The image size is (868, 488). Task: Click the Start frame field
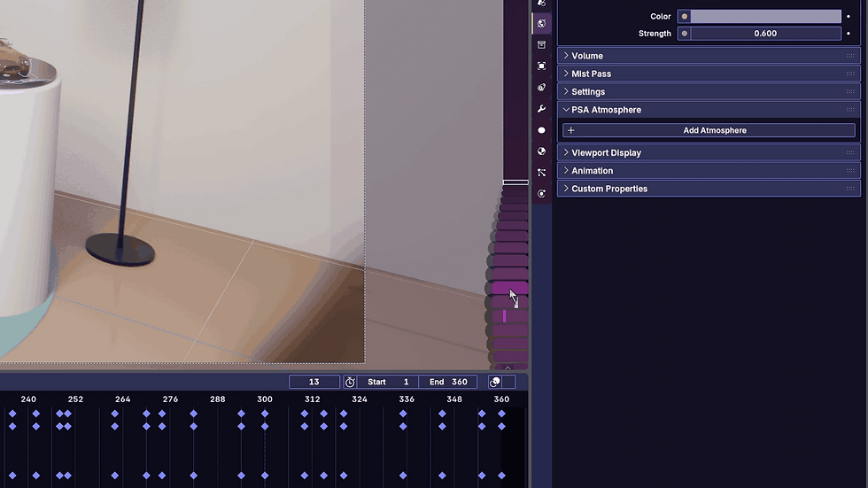[388, 382]
